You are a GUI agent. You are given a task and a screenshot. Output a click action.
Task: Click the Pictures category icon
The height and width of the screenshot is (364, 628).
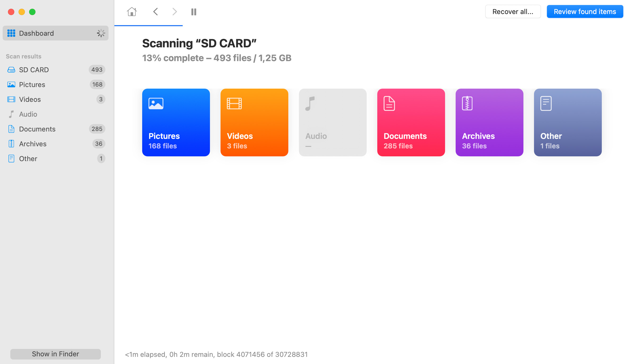(156, 103)
